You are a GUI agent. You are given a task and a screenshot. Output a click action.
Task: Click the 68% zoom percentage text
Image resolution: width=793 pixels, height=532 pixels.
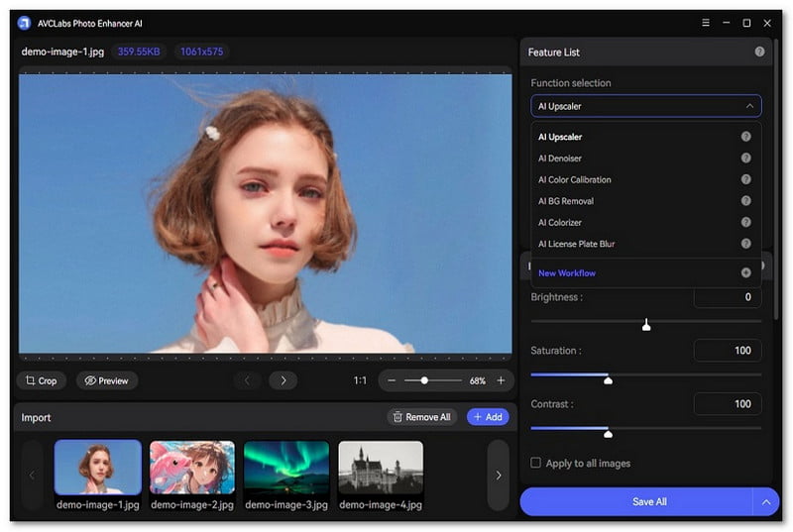pyautogui.click(x=478, y=381)
